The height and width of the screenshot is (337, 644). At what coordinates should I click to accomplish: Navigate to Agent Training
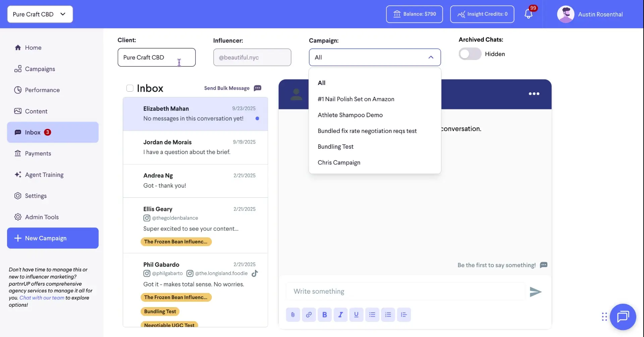tap(44, 175)
